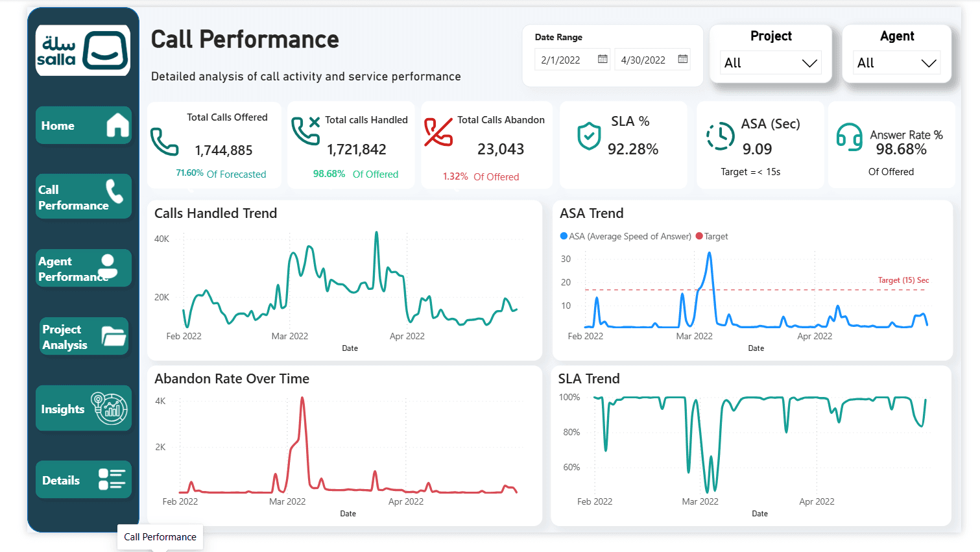Click the person icon on Agent Performance
Screen dimensions: 980x552
pyautogui.click(x=108, y=266)
